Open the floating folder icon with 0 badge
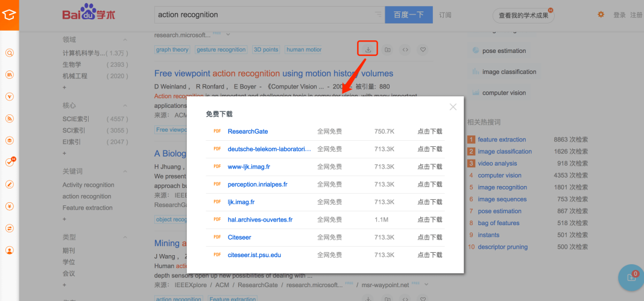 click(632, 278)
